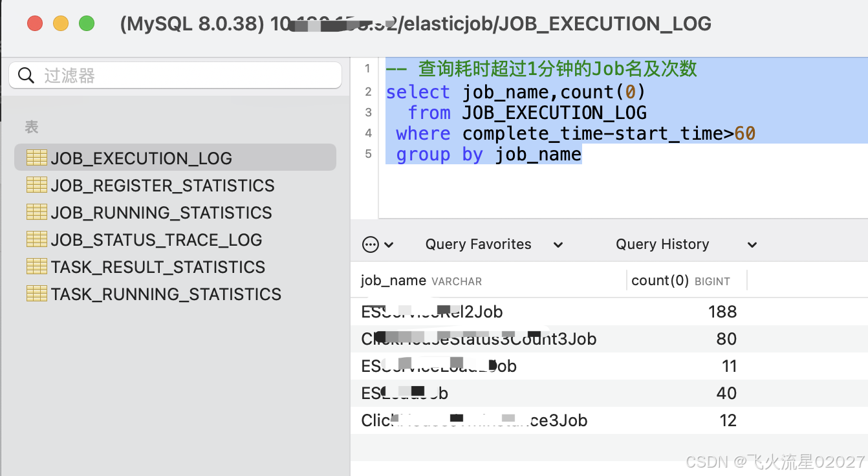868x476 pixels.
Task: Click the search magnifier icon in filter box
Action: click(x=26, y=76)
